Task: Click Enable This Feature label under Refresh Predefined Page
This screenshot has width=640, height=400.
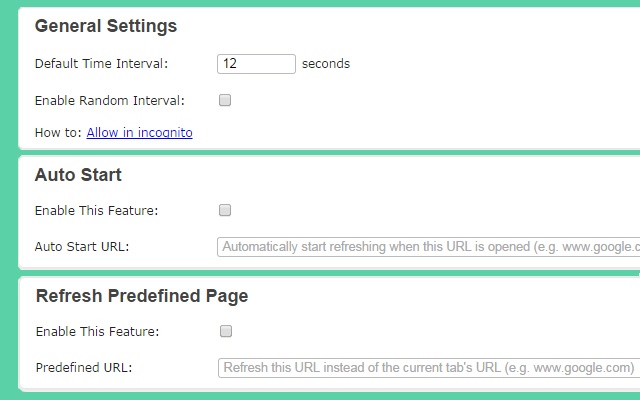Action: point(96,331)
